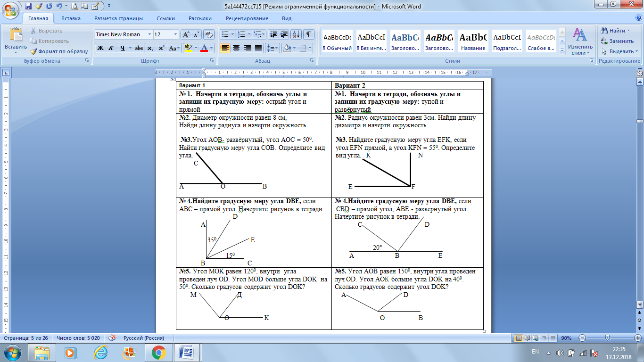Apply bulleted list formatting
Viewport: 644px width, 362px height.
click(225, 34)
